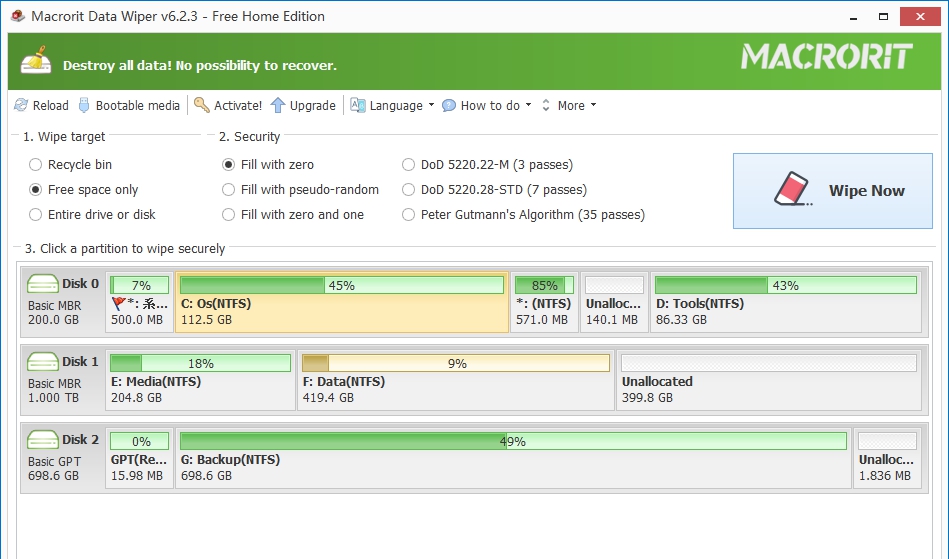Expand the How to do dropdown arrow
The image size is (949, 559).
click(528, 105)
